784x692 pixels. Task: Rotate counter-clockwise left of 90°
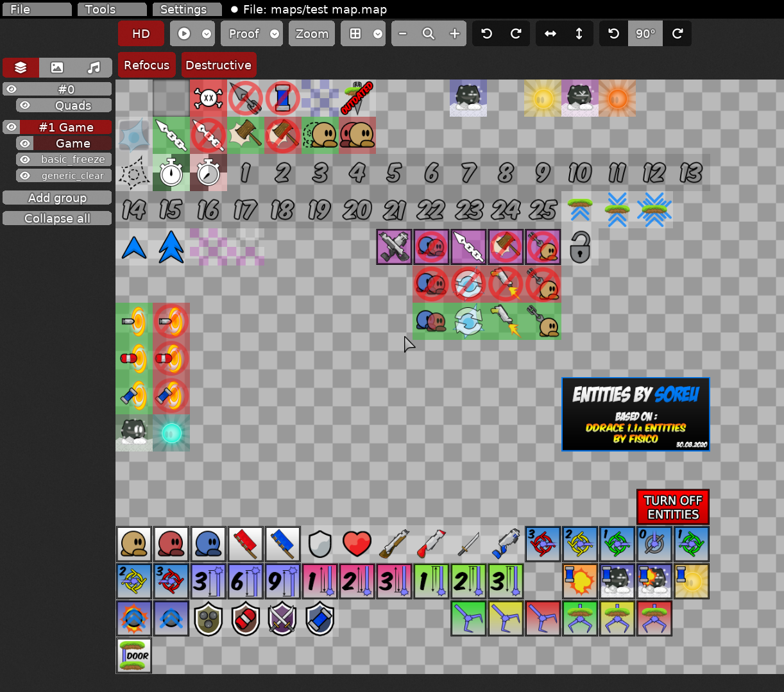pyautogui.click(x=614, y=34)
